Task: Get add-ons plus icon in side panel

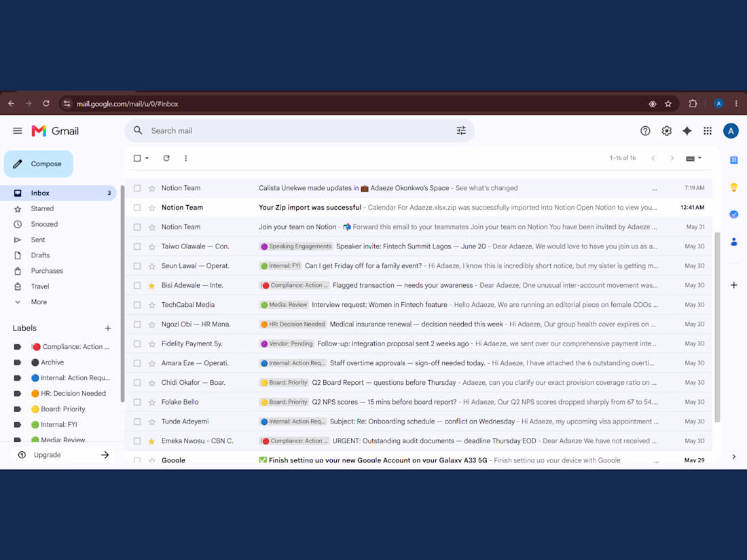Action: pyautogui.click(x=733, y=285)
